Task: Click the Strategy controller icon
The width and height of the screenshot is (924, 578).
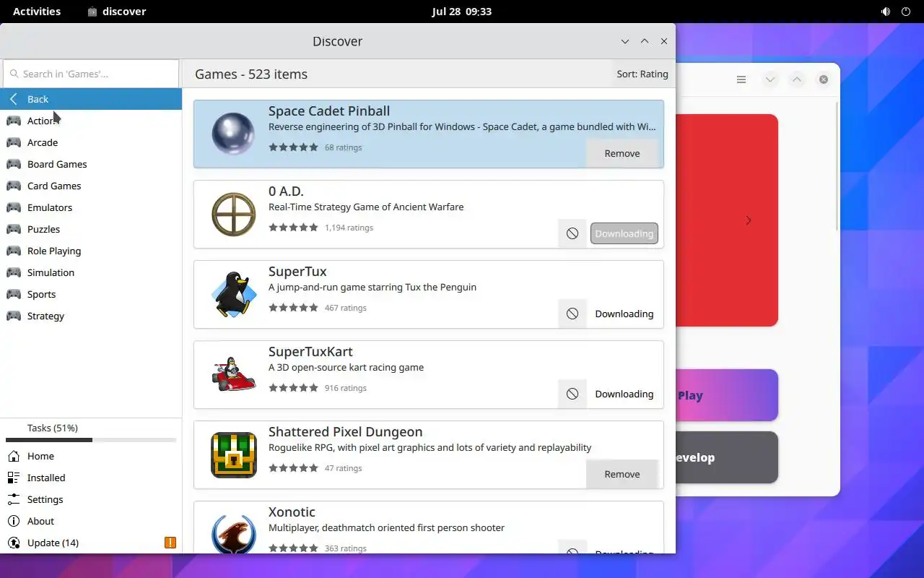Action: (14, 316)
